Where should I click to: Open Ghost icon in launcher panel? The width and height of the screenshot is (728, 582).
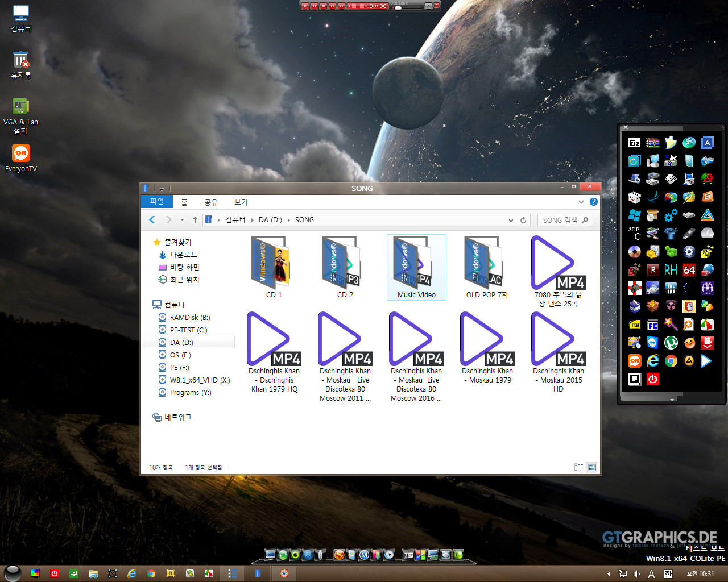point(671,143)
